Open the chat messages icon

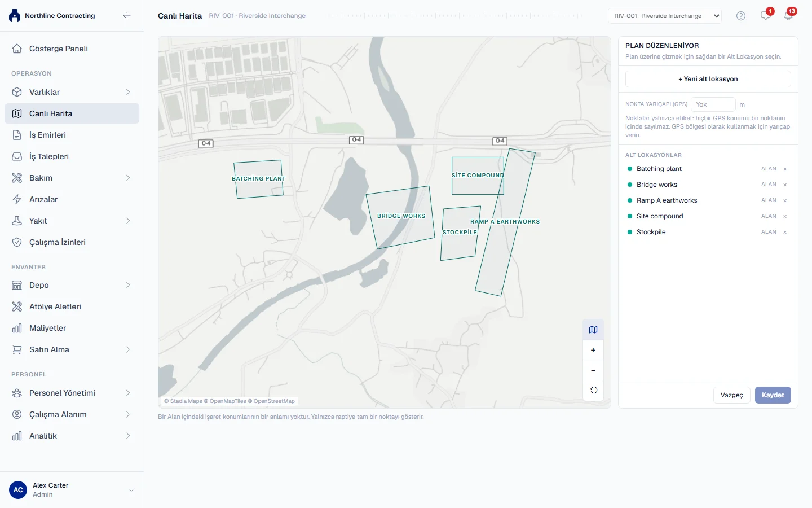pyautogui.click(x=765, y=16)
